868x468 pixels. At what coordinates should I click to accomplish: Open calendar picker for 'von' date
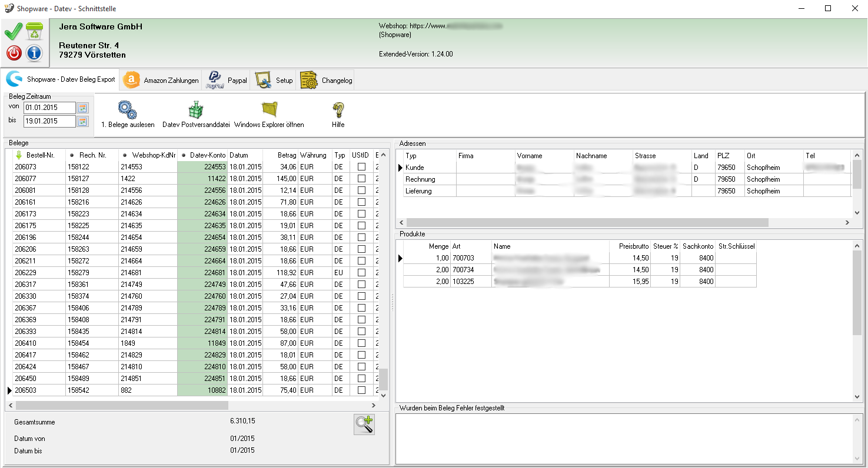pyautogui.click(x=82, y=108)
